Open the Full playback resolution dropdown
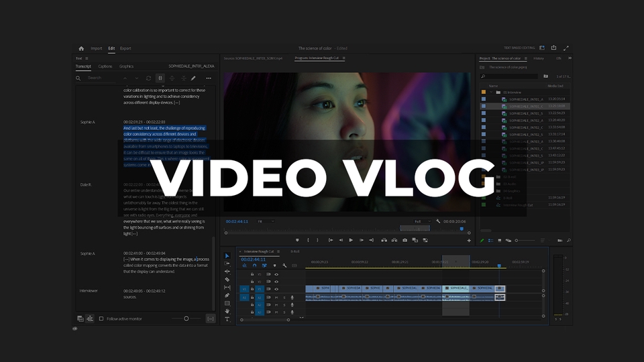The height and width of the screenshot is (362, 644). click(423, 221)
